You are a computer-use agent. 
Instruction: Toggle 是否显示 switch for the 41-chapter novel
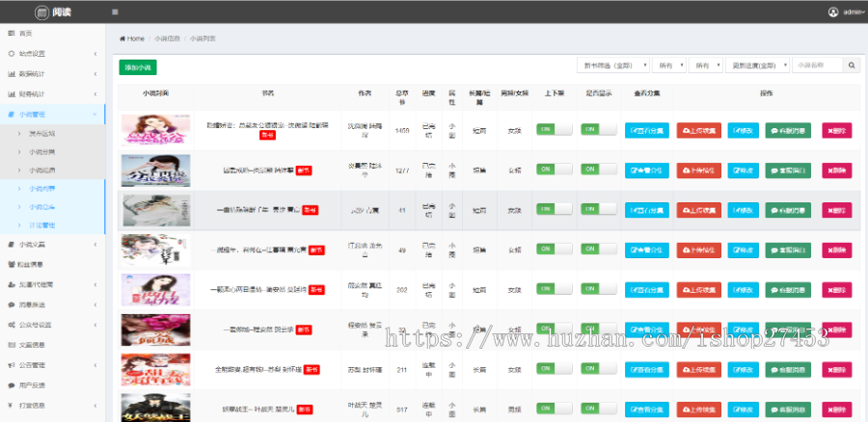598,208
